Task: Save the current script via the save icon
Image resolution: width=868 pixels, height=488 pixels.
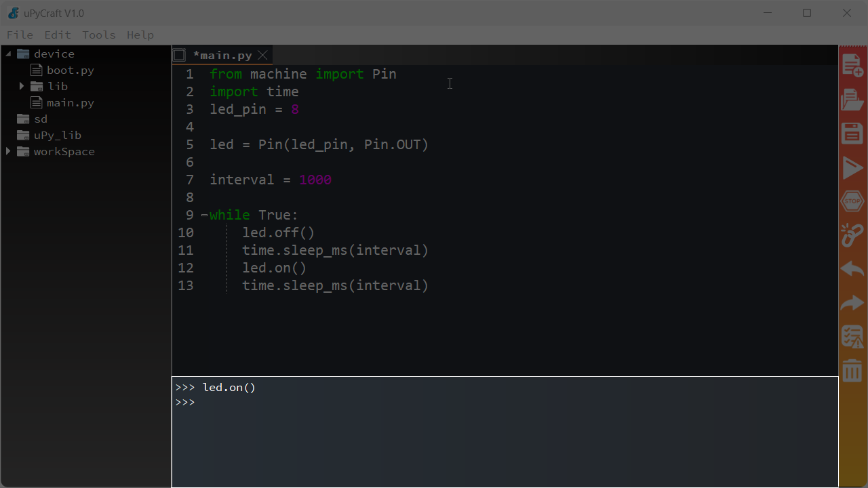Action: click(x=852, y=133)
